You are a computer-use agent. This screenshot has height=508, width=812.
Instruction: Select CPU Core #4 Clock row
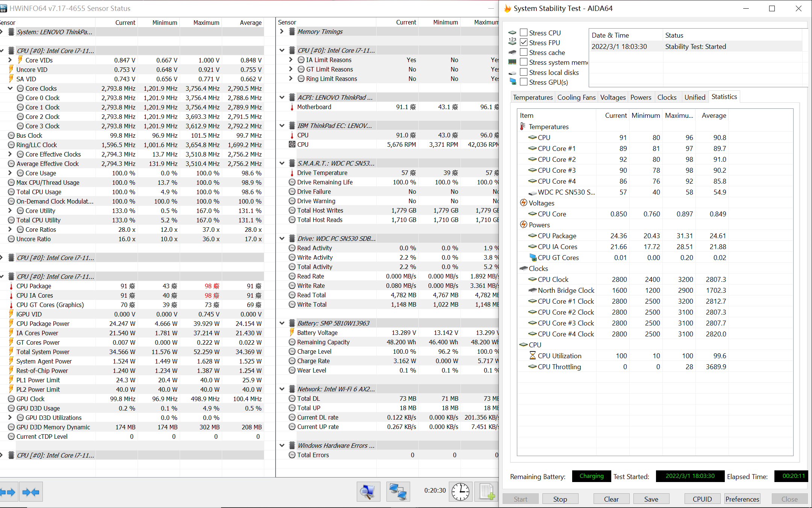(x=623, y=334)
